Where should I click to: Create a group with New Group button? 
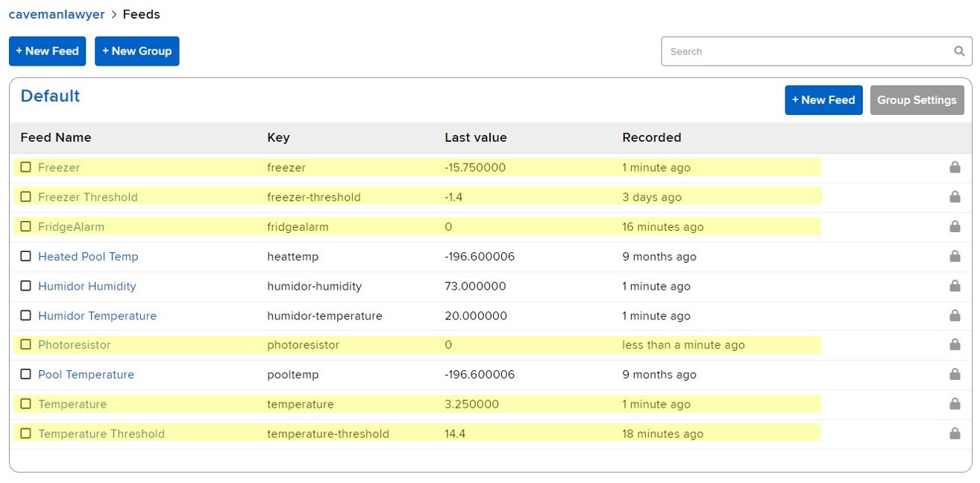136,52
